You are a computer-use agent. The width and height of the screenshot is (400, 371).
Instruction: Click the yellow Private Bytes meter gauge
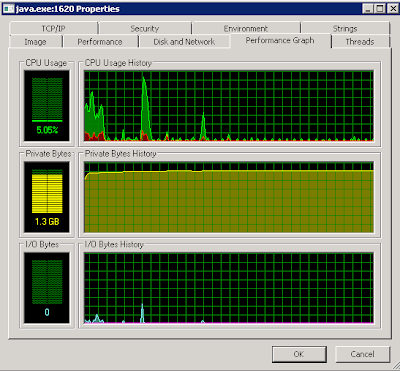click(x=47, y=197)
